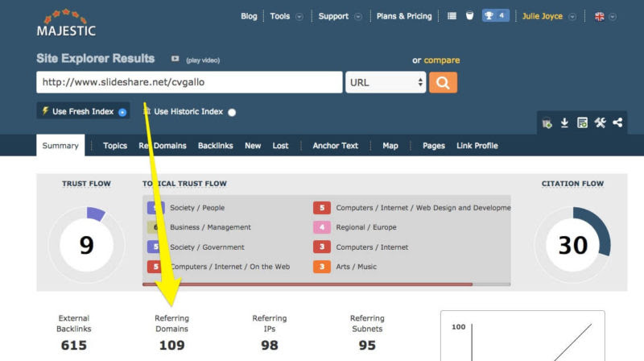Select the Business / Management topic

pyautogui.click(x=210, y=227)
